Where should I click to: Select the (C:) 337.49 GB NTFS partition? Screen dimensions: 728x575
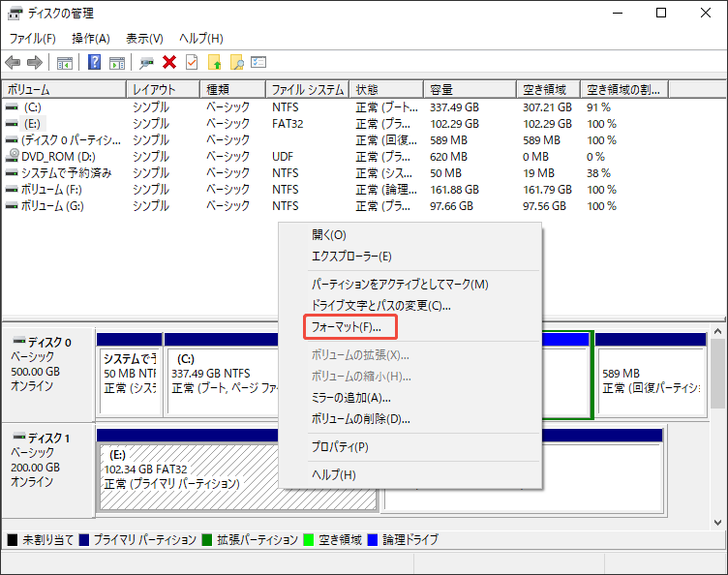coord(222,374)
